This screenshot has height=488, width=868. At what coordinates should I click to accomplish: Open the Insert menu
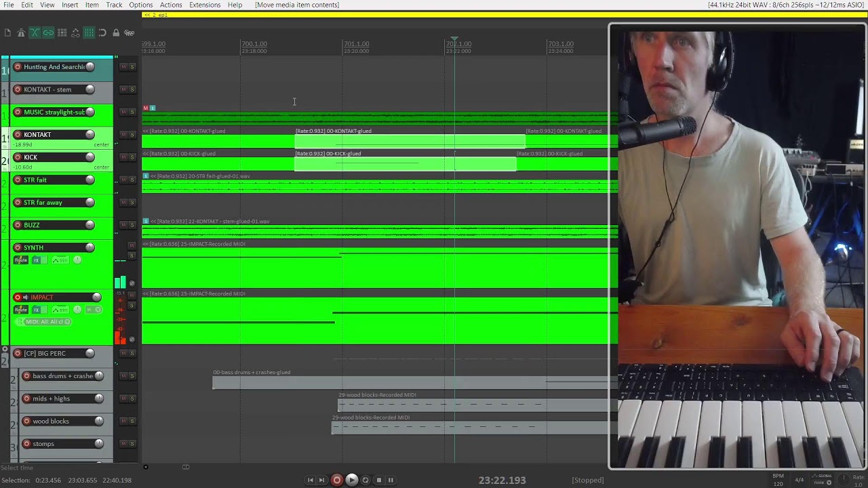(x=70, y=5)
